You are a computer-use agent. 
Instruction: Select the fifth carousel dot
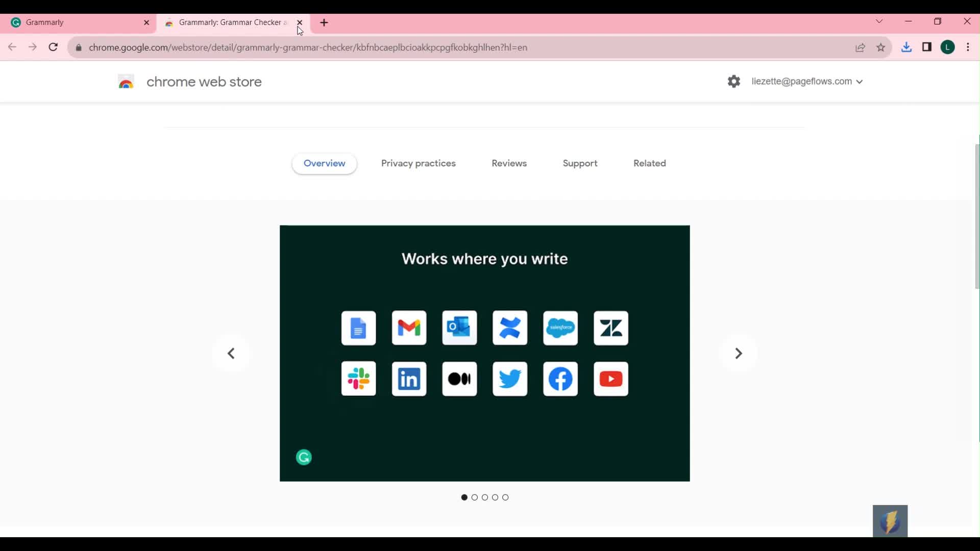(505, 497)
